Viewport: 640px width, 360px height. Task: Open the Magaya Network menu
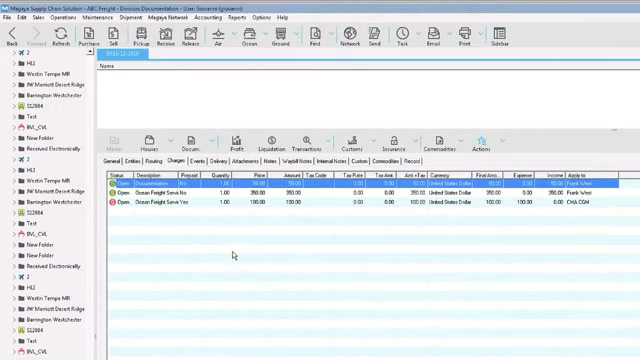pos(168,18)
